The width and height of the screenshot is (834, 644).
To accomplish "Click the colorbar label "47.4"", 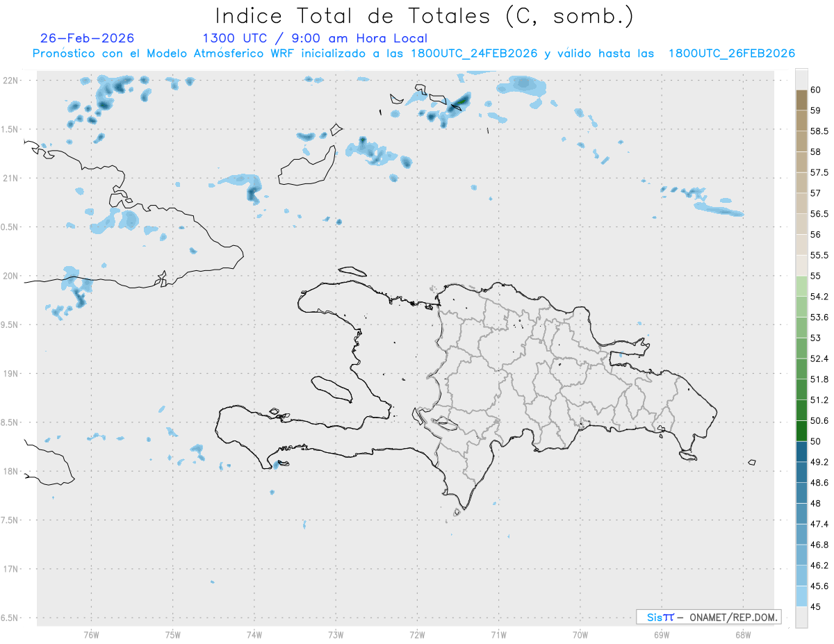I will [819, 524].
